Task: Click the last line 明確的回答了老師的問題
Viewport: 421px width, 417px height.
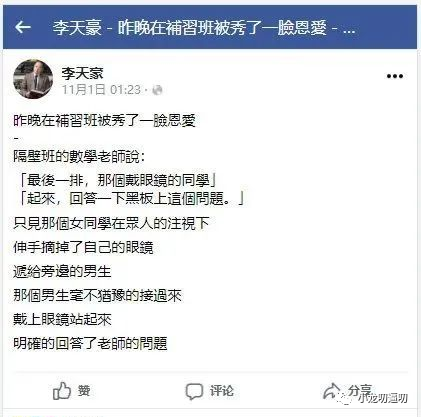Action: point(90,343)
